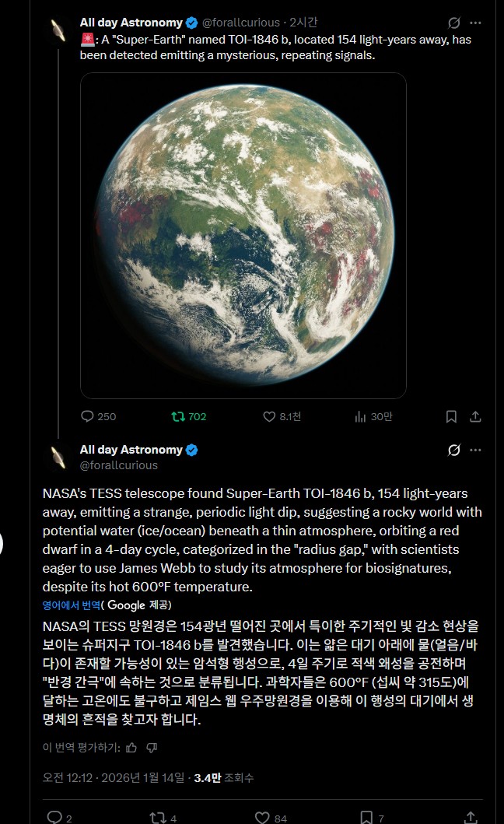View analytics for the 30만 views tweet

(x=360, y=416)
